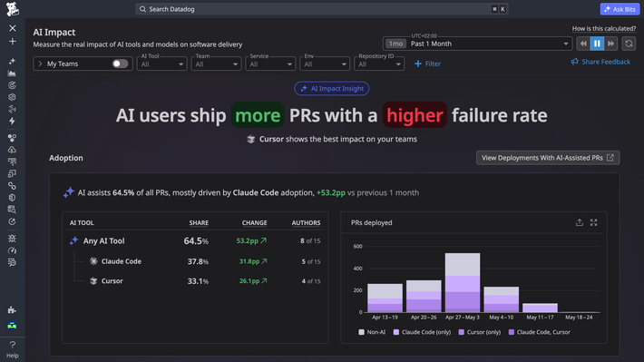Open the area chart icon in the sidebar
This screenshot has width=644, height=362.
12,73
